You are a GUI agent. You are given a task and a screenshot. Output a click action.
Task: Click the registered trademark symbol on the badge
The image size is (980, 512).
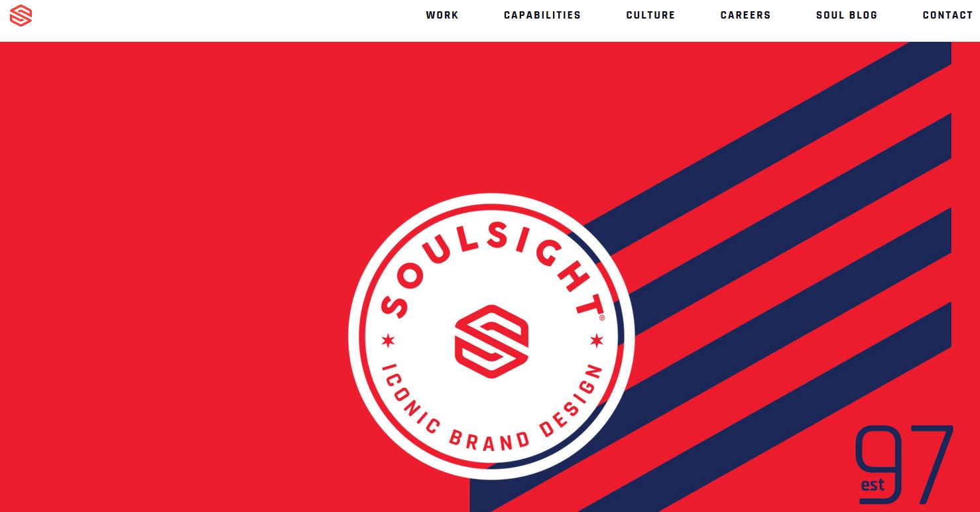(602, 318)
